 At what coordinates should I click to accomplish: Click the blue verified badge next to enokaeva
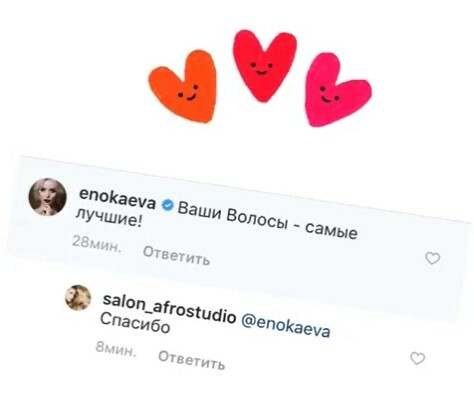(167, 205)
